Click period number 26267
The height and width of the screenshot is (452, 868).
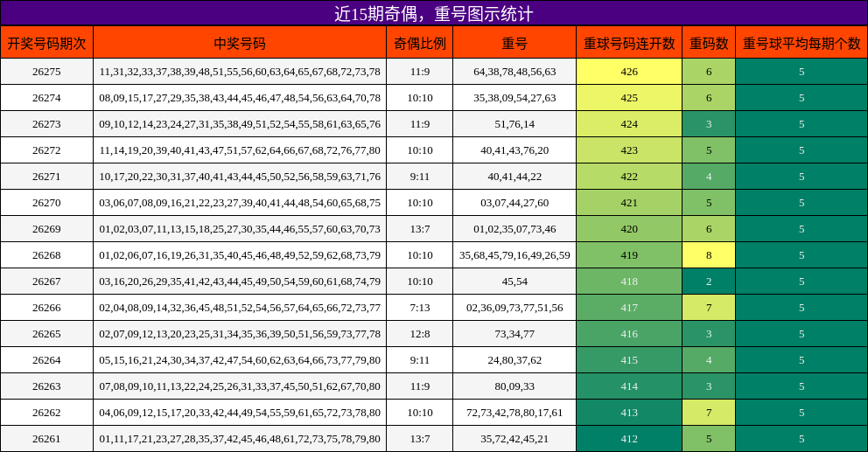(46, 282)
